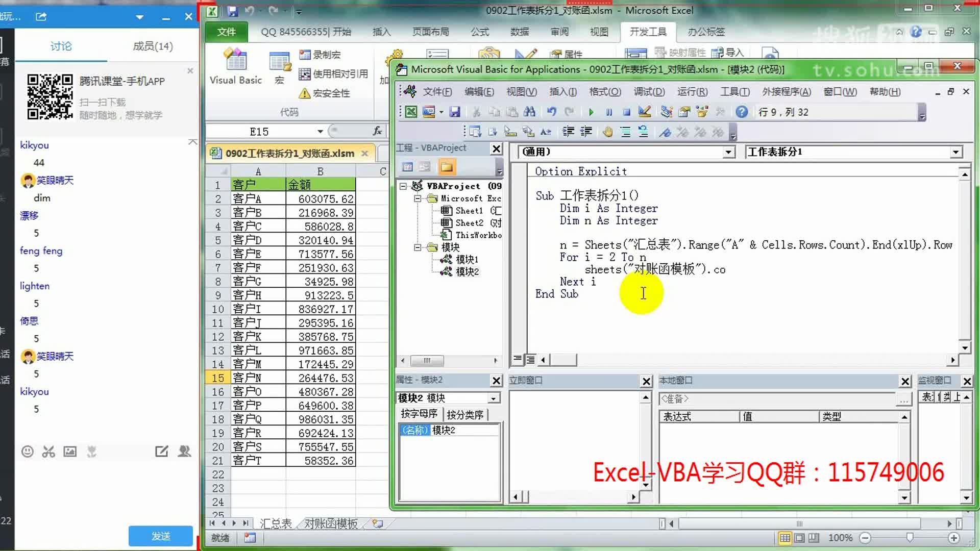Toggle Breakpoint hand icon in Edit toolbar
The image size is (980, 551).
coord(607,132)
